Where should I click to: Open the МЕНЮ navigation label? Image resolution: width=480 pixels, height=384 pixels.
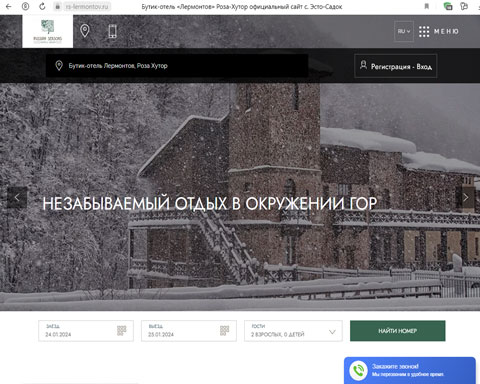pos(446,31)
